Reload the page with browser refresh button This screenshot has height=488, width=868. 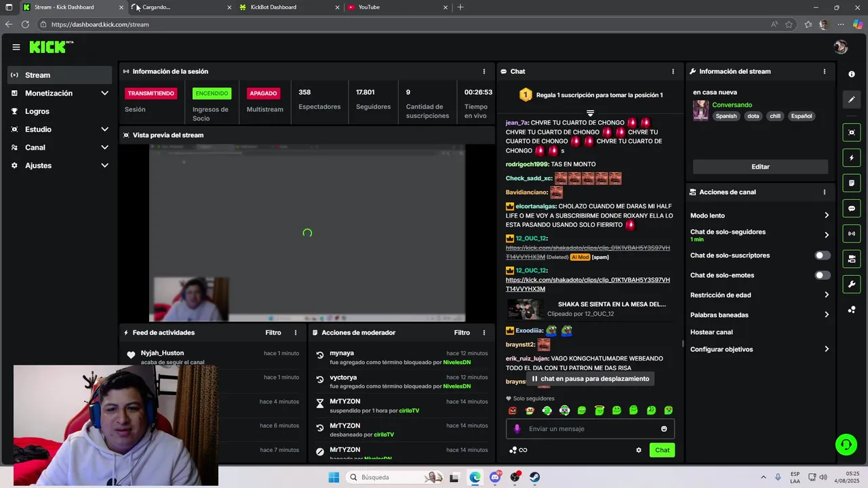tap(25, 24)
